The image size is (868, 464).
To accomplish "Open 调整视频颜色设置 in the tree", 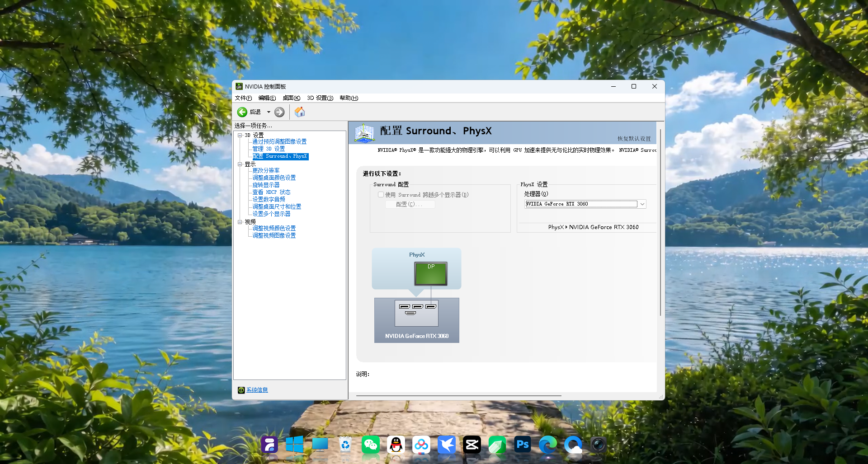I will click(x=274, y=228).
